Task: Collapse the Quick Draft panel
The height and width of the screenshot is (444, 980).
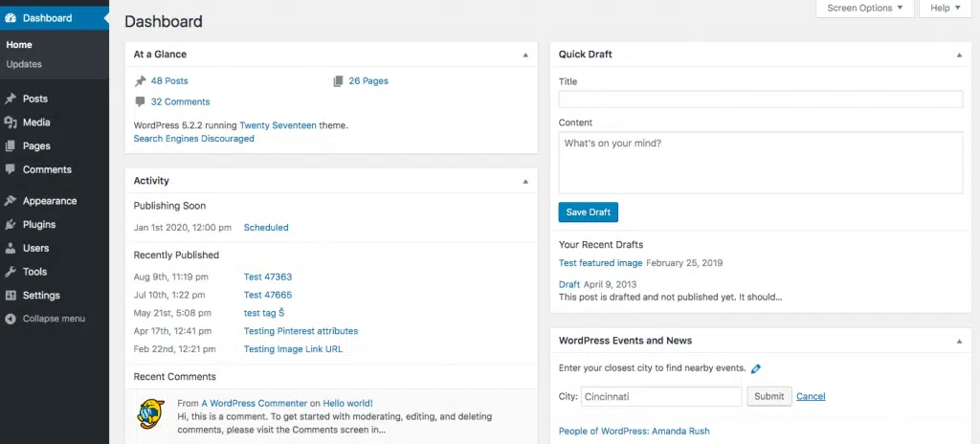Action: point(959,55)
